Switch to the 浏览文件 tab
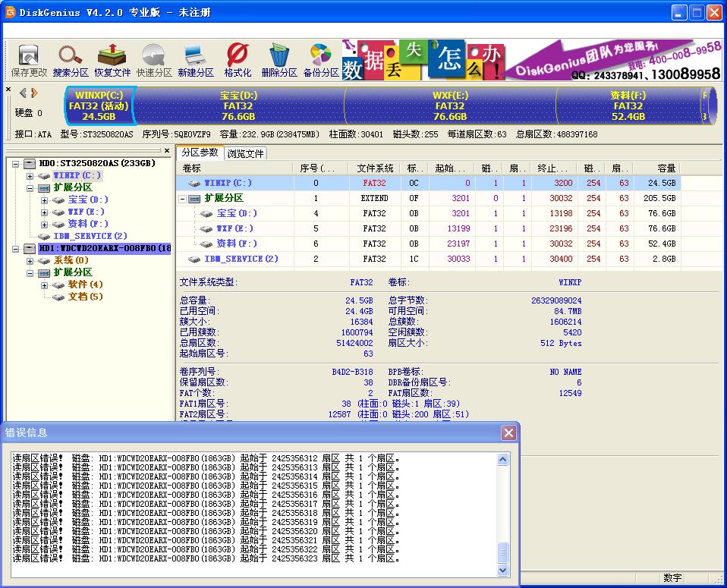 point(245,153)
